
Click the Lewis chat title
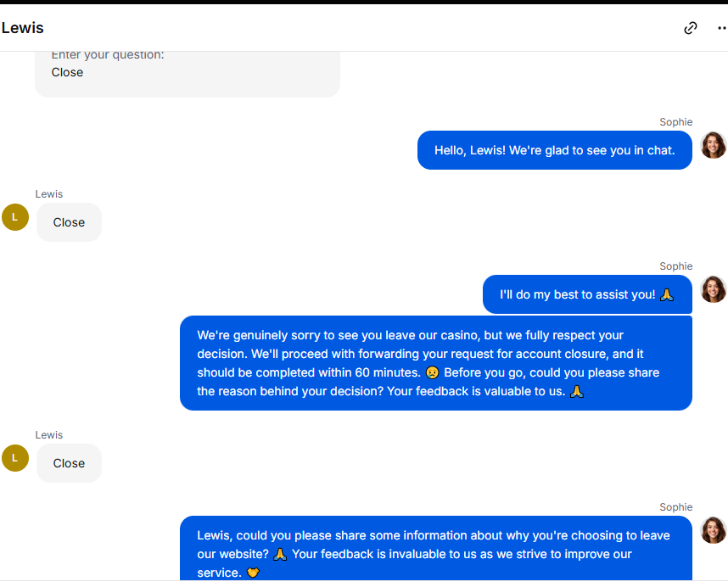[x=22, y=28]
